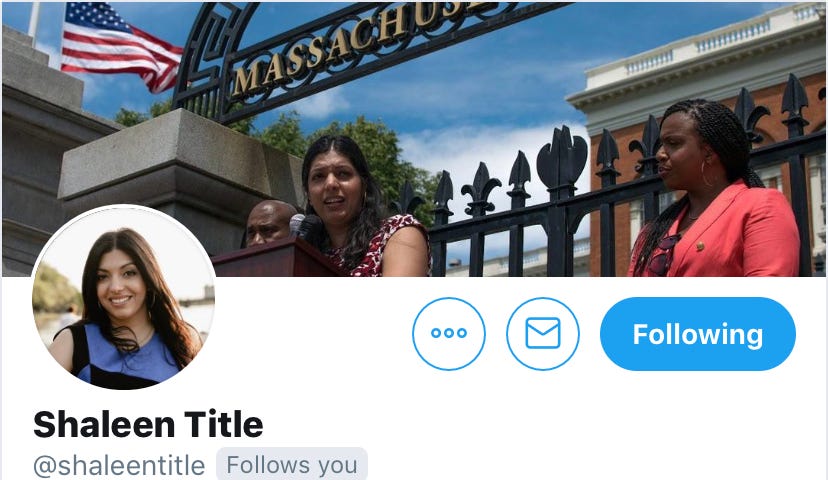Open Shaleen Title's circular profile photo
Screen dimensions: 828x480
coord(124,297)
